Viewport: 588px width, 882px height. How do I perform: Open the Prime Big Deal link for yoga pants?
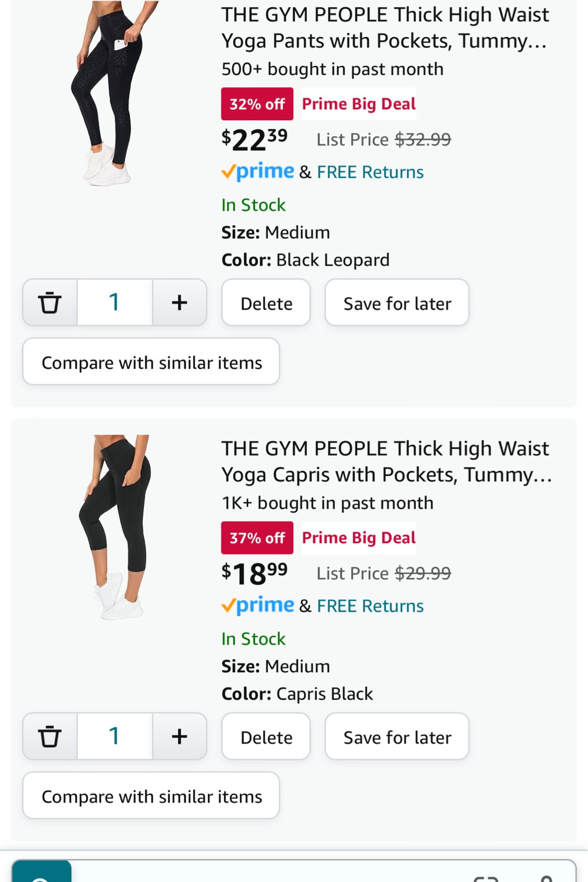point(358,103)
